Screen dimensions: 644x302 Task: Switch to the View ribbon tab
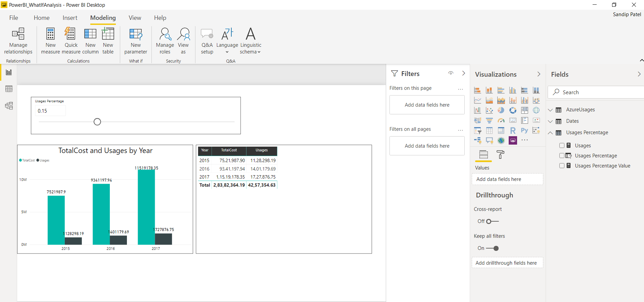(x=135, y=18)
